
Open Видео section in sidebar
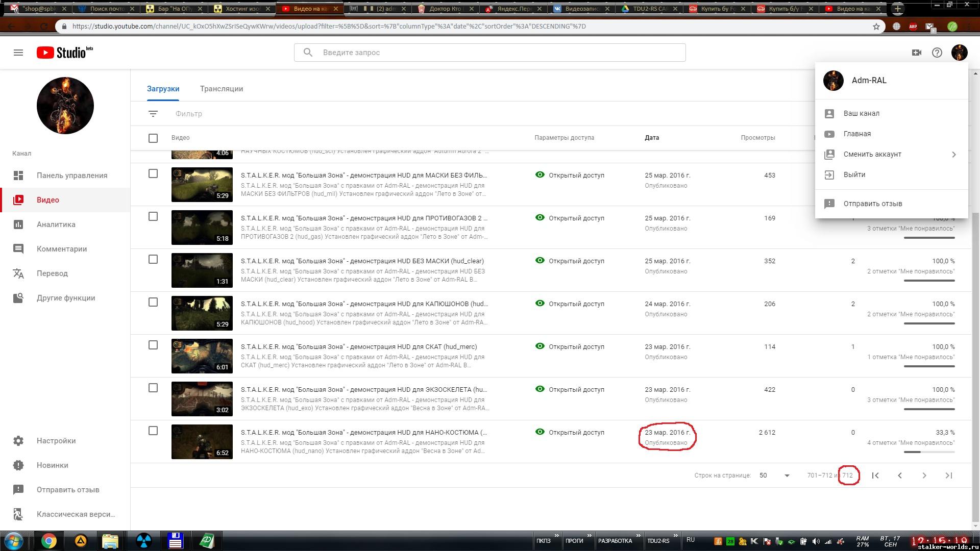65,200
